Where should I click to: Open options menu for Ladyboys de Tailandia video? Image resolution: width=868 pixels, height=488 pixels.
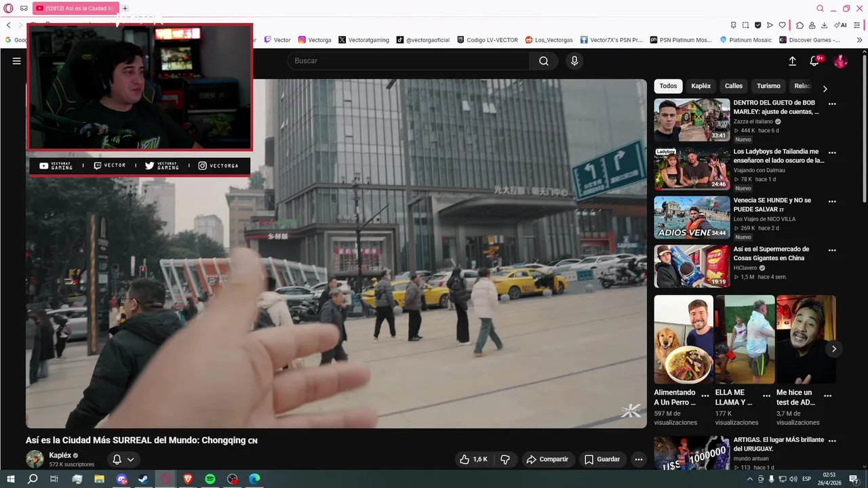pos(832,153)
